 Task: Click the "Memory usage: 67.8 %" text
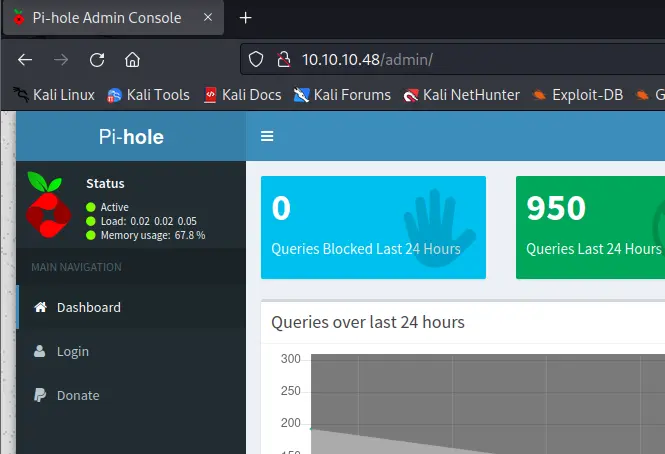[153, 235]
